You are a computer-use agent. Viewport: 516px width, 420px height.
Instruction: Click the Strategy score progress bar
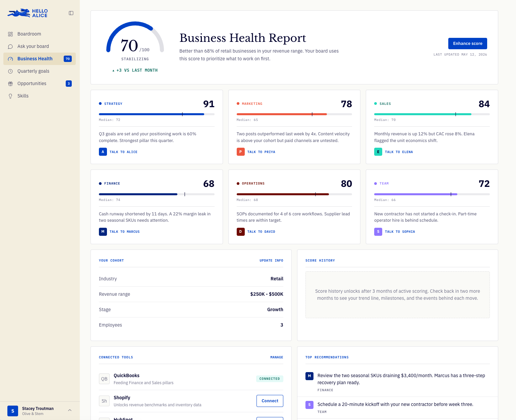tap(157, 114)
